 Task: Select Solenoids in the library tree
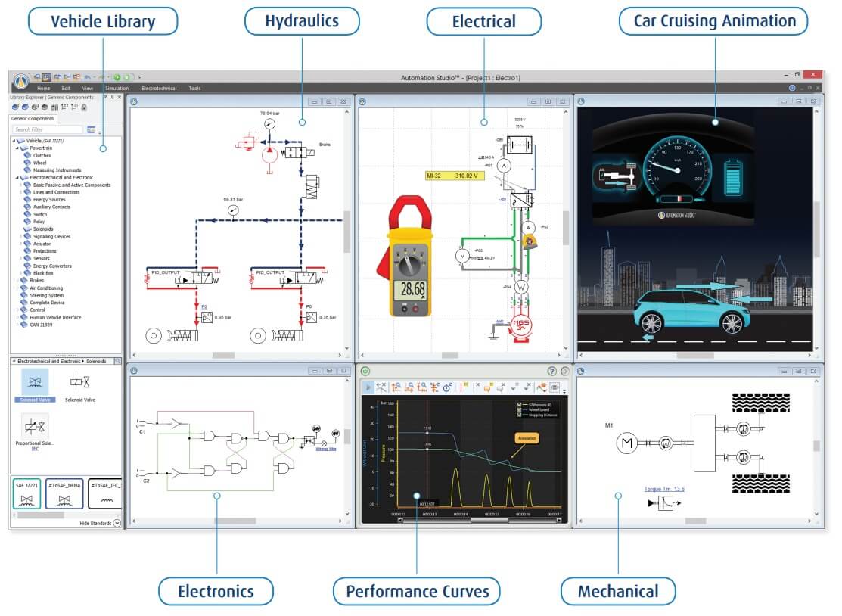coord(43,229)
